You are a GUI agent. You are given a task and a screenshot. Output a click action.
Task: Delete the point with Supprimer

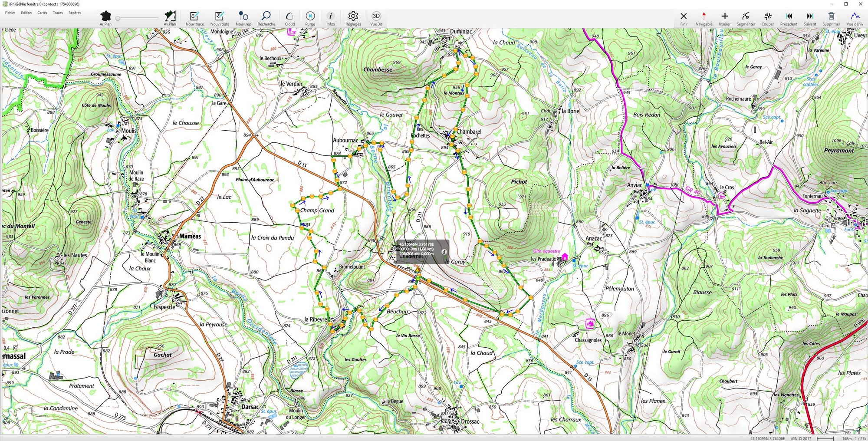[x=831, y=18]
